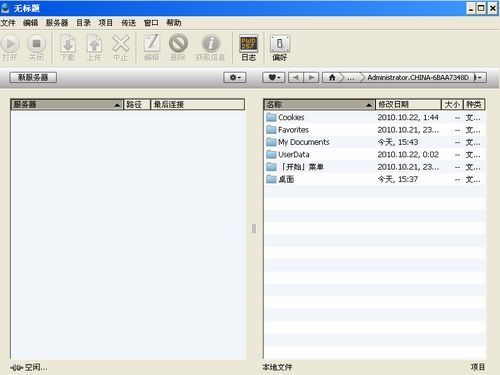Sort local files by 修改日期 column
This screenshot has width=500, height=375.
point(408,105)
